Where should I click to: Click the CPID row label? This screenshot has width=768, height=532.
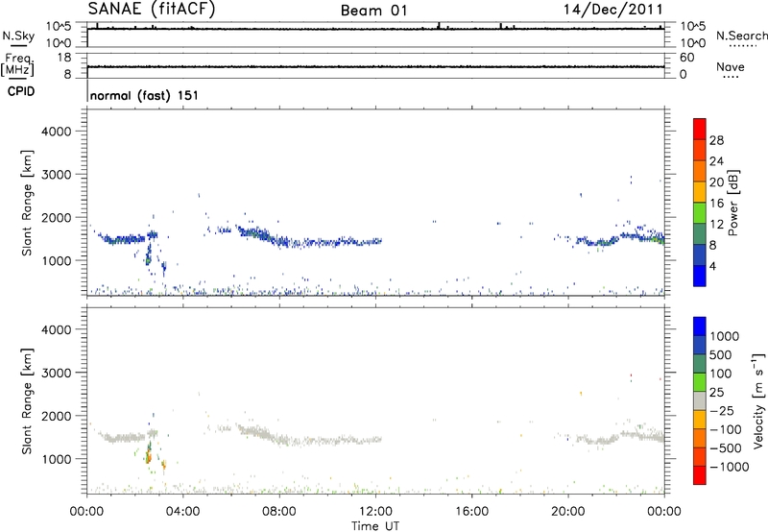(x=21, y=91)
